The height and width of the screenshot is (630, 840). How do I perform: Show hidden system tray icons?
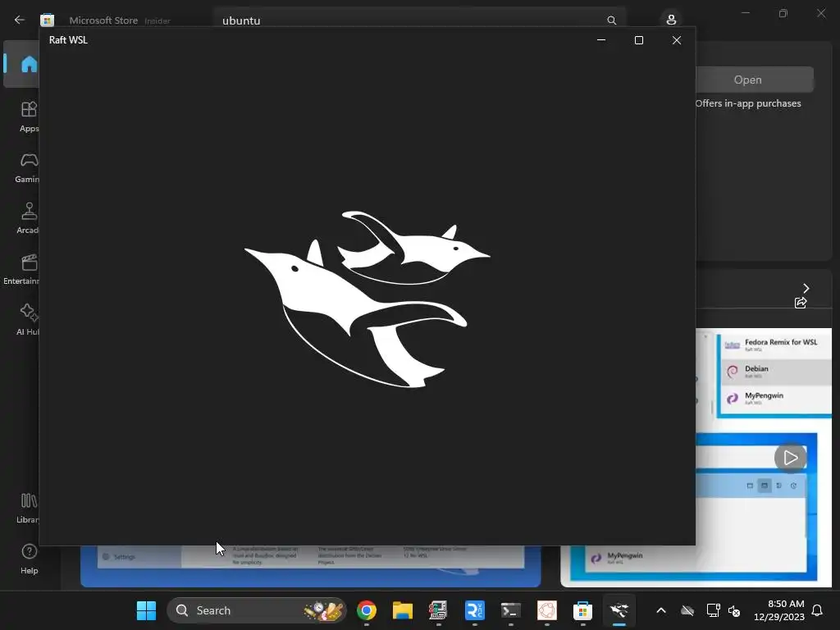tap(661, 610)
